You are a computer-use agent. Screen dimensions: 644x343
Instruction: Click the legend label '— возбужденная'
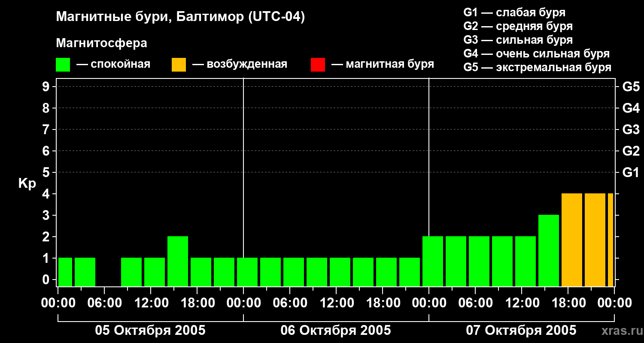click(x=240, y=65)
